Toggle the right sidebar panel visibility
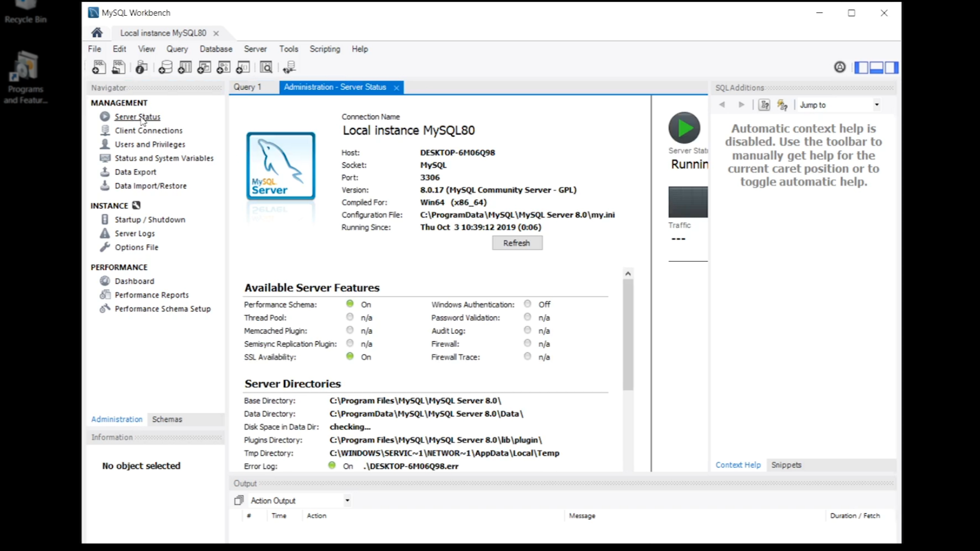 click(891, 67)
